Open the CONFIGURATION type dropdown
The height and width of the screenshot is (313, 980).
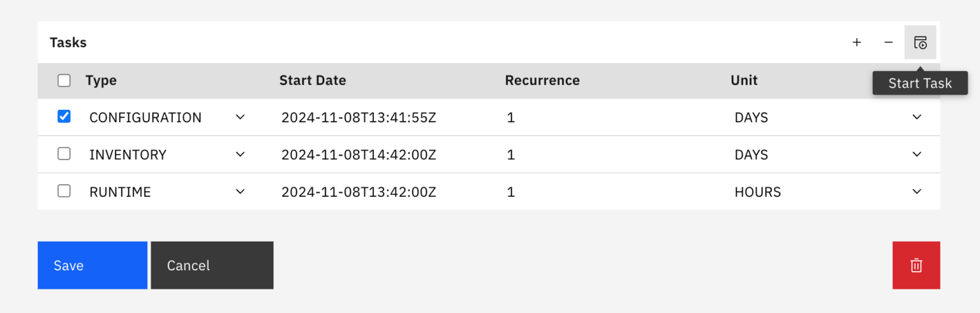240,118
